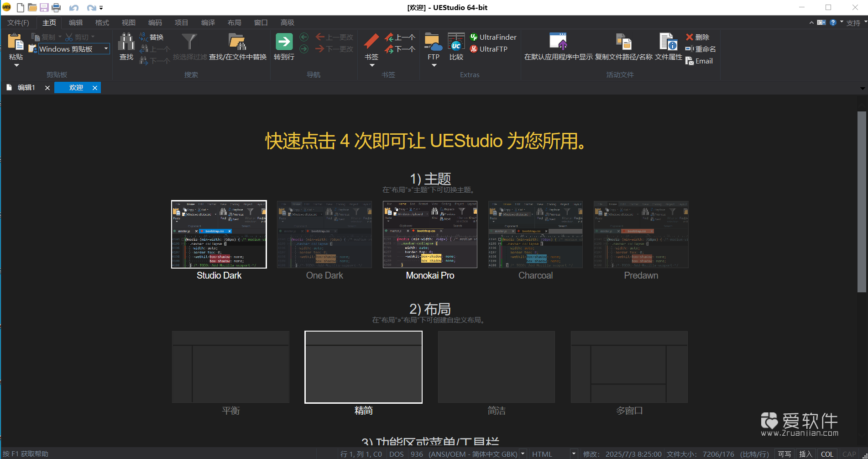Screen dimensions: 868x459
Task: Go to 上一个 bookmark
Action: click(x=400, y=37)
